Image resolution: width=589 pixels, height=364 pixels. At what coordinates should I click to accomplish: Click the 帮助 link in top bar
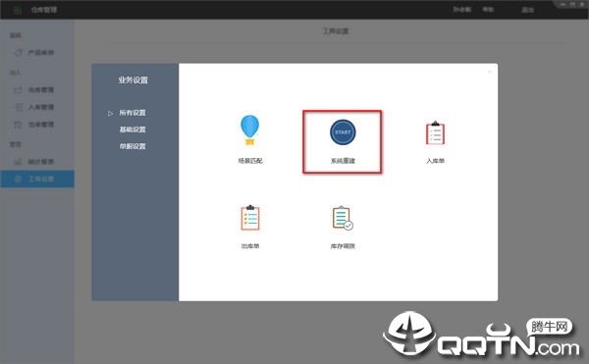[x=488, y=10]
